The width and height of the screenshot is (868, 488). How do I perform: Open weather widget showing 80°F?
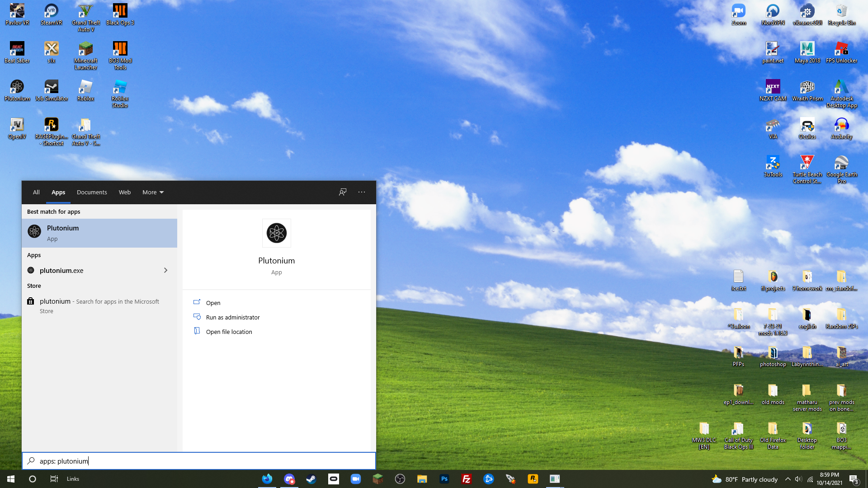[x=744, y=479]
